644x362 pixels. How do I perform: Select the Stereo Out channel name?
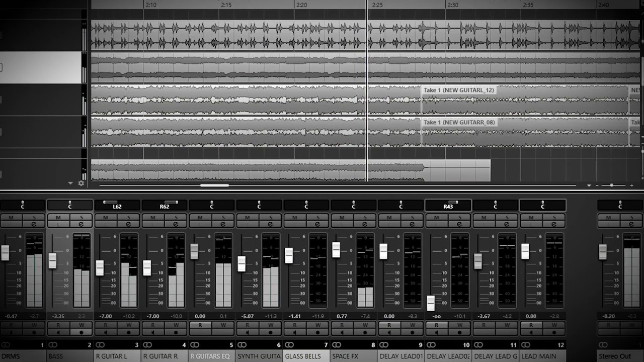[620, 356]
